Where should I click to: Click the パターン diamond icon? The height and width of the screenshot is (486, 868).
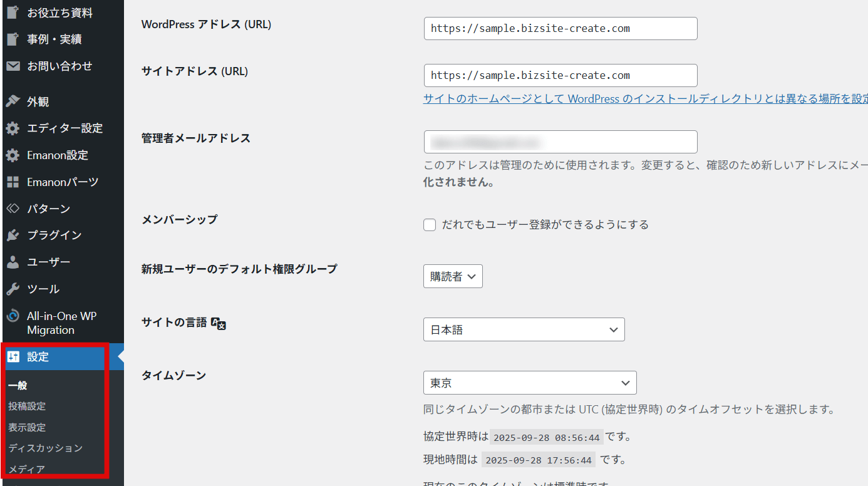[13, 209]
